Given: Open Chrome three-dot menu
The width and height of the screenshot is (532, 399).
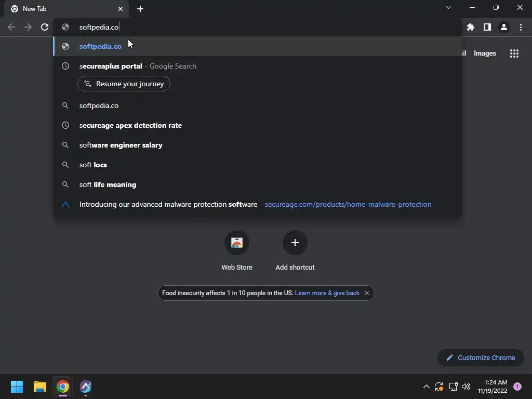Looking at the screenshot, I should tap(521, 27).
